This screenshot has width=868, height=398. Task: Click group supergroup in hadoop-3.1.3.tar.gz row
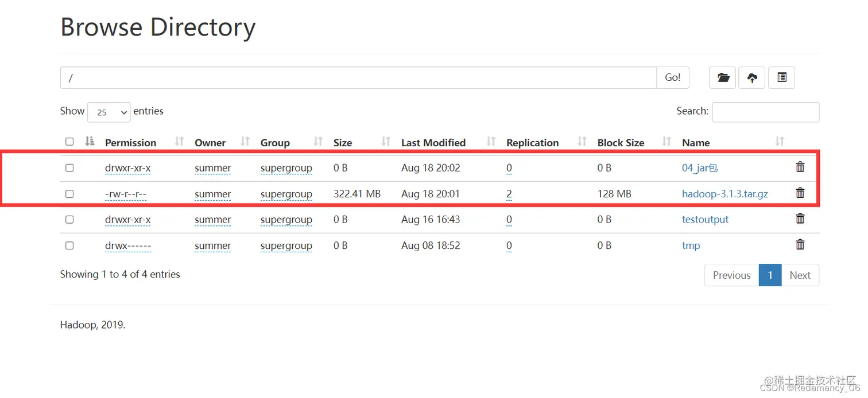click(286, 194)
